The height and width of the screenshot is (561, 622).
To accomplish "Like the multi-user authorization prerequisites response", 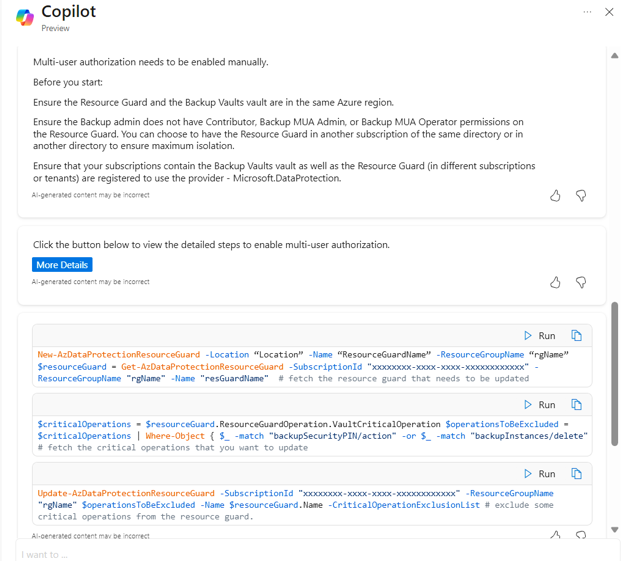I will click(x=555, y=196).
